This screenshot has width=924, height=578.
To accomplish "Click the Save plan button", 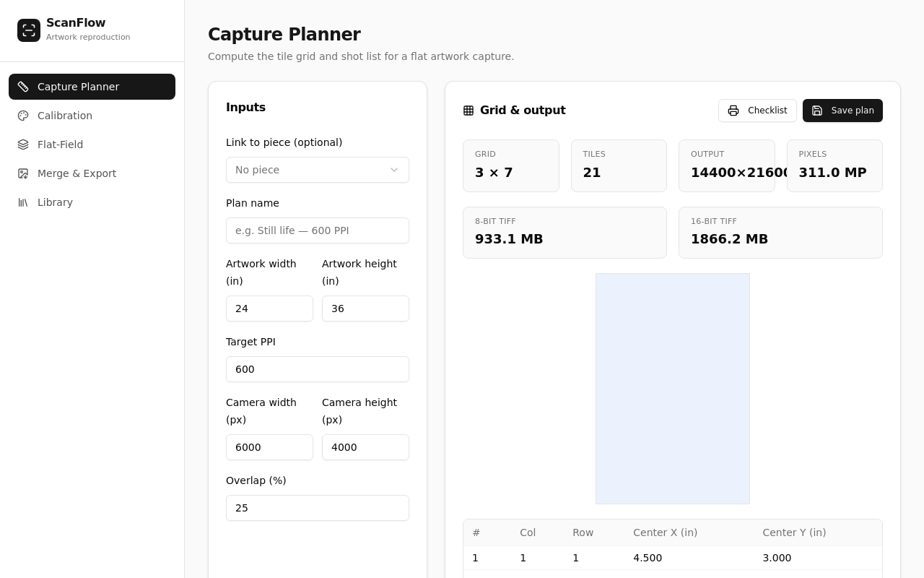I will click(x=842, y=111).
